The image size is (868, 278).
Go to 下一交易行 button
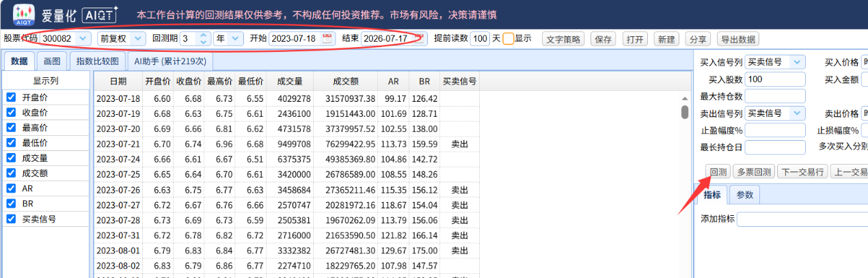pyautogui.click(x=802, y=171)
